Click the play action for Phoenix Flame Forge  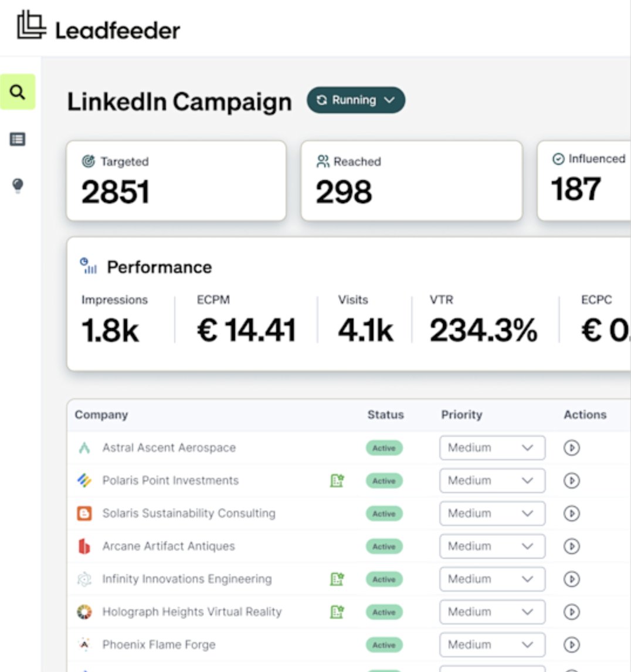pyautogui.click(x=571, y=644)
